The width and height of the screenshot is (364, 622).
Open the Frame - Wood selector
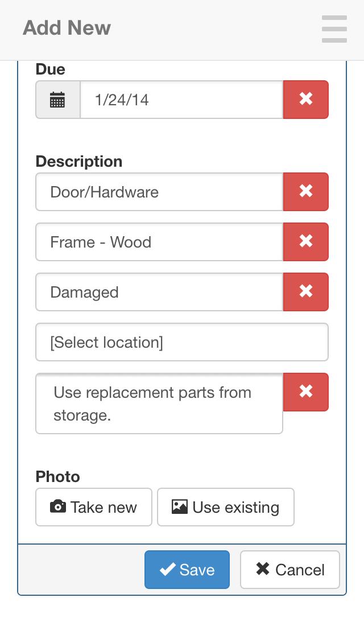point(159,242)
